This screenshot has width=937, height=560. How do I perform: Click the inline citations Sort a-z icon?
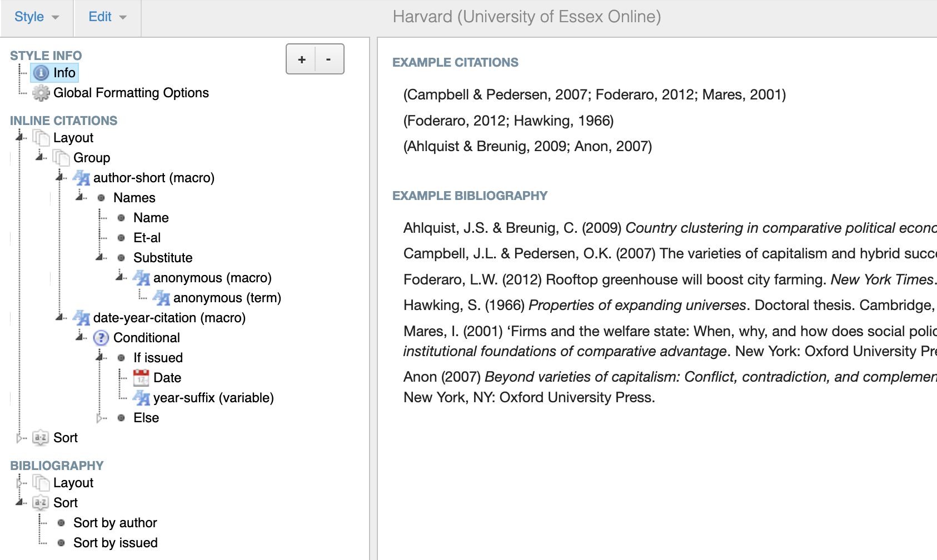[41, 438]
